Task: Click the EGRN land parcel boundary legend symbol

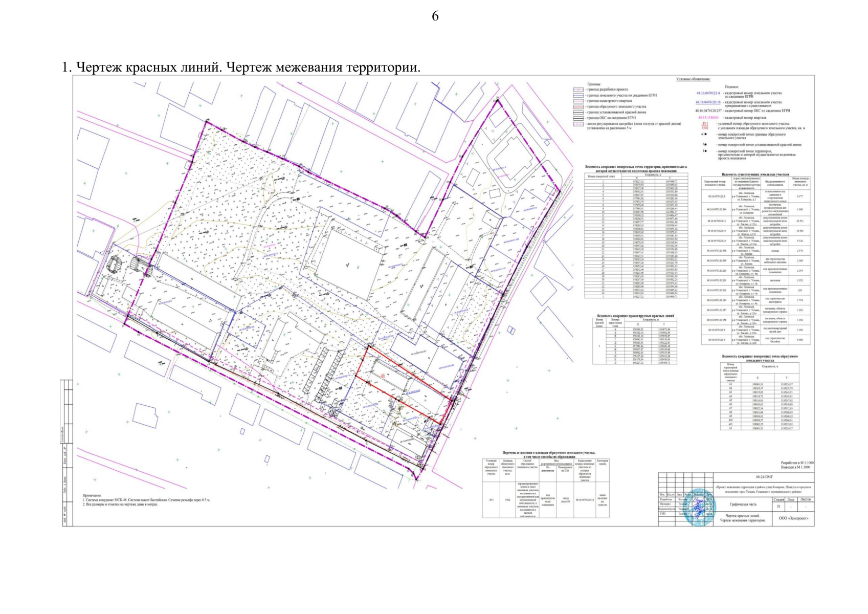Action: point(578,95)
